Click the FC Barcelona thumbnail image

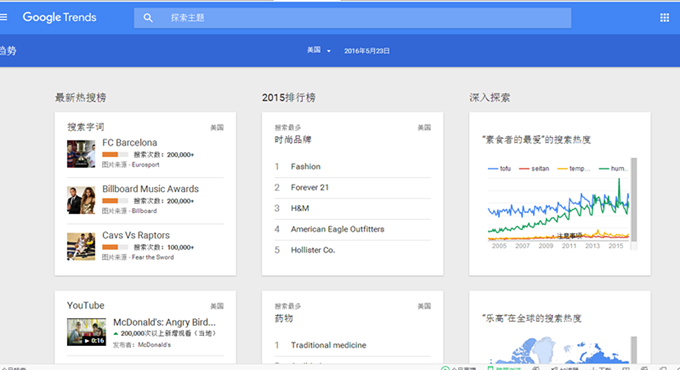[x=81, y=154]
